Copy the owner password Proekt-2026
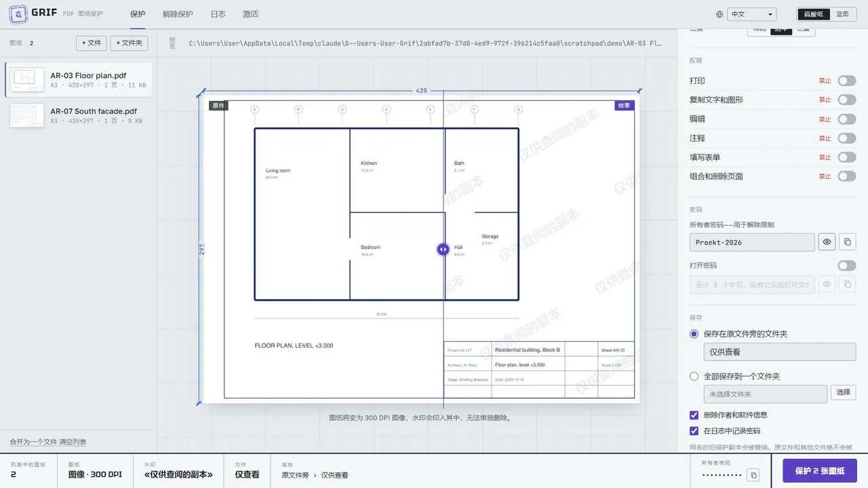The width and height of the screenshot is (868, 488). (848, 242)
